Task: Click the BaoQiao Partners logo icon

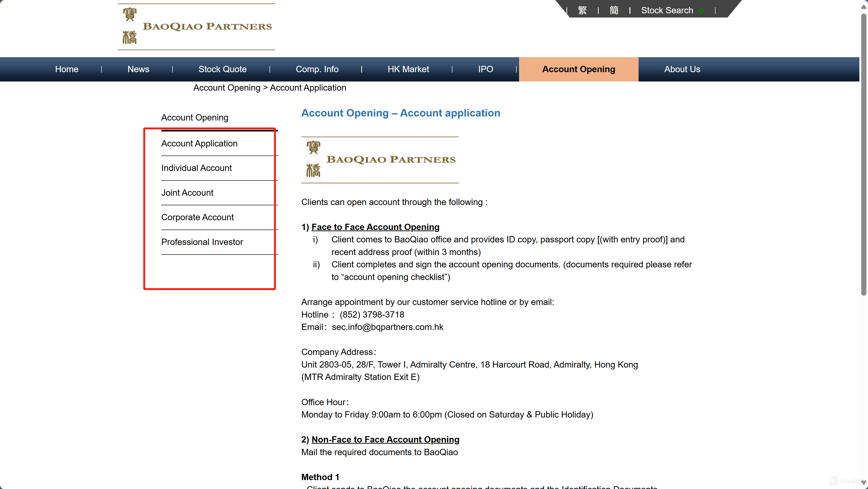Action: pos(196,26)
